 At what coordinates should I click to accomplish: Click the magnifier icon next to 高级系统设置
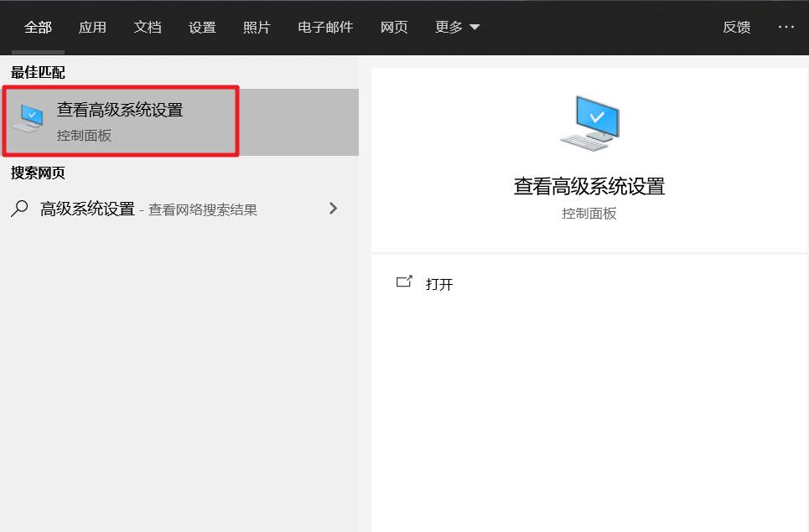click(19, 209)
